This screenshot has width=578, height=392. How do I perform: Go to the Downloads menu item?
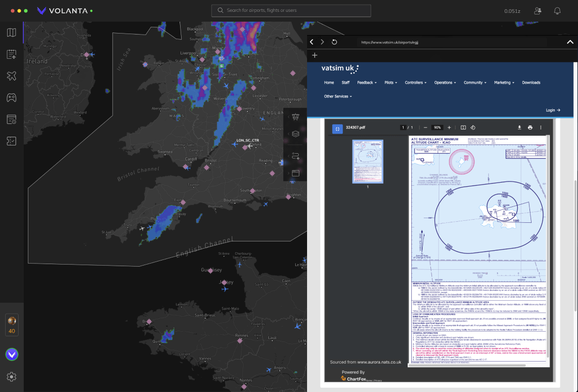531,83
